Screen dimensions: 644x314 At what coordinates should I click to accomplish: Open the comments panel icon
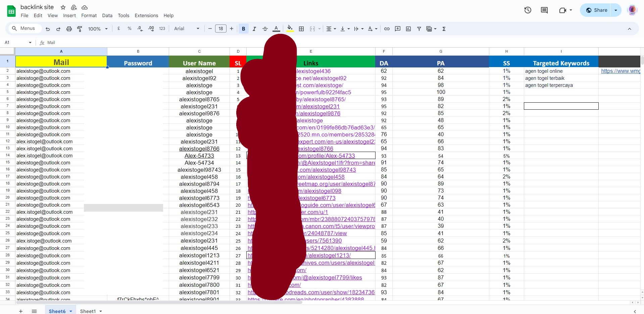coord(544,10)
